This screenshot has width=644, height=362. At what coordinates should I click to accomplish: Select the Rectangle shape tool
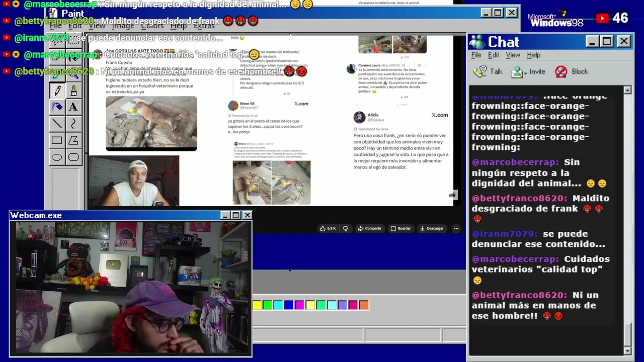(57, 141)
